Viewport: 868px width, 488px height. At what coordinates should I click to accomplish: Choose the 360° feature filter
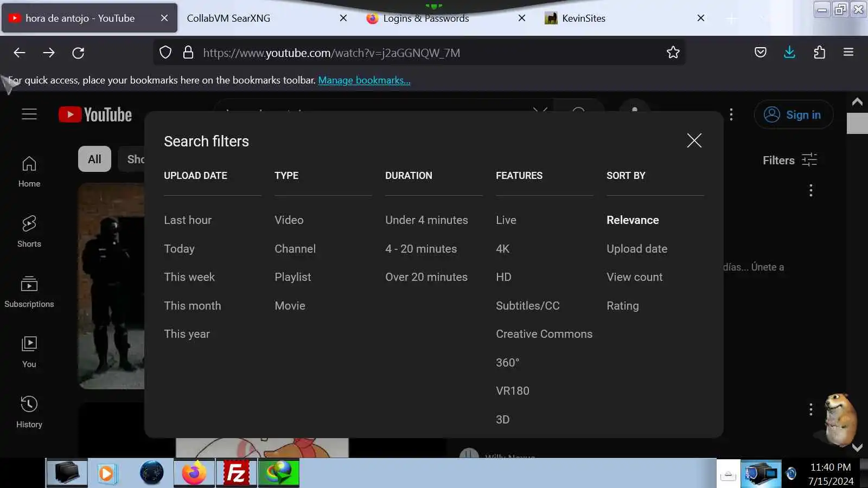[507, 363]
